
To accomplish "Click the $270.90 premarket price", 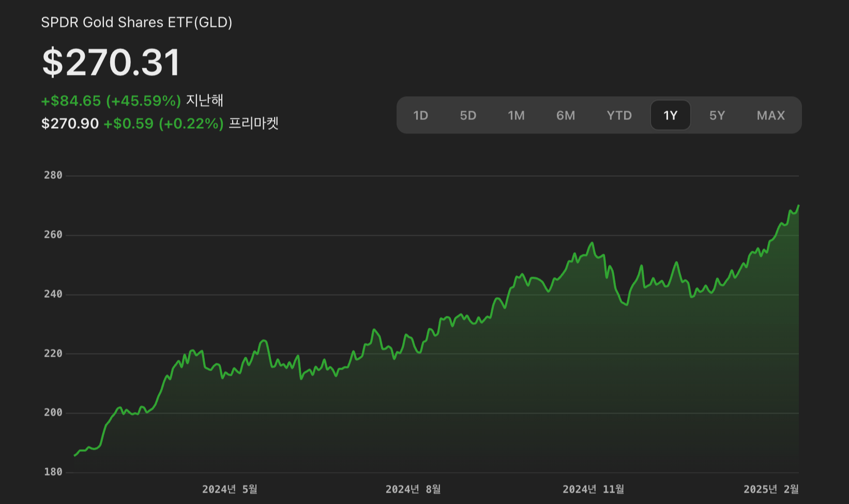I will click(x=70, y=124).
